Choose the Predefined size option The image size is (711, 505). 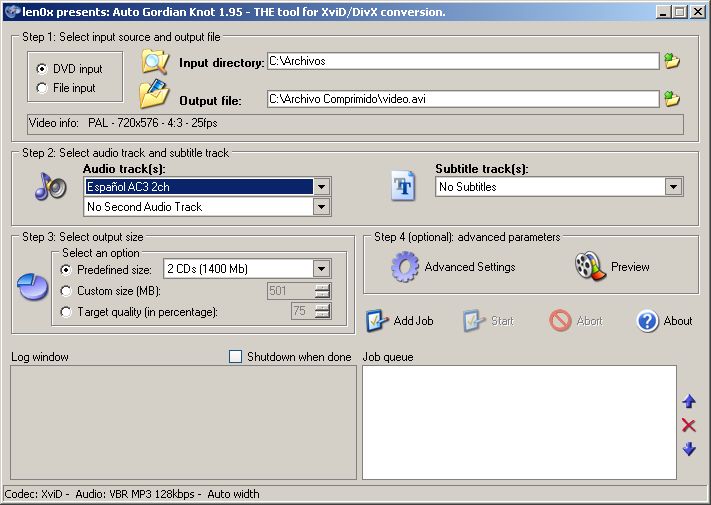pyautogui.click(x=66, y=270)
